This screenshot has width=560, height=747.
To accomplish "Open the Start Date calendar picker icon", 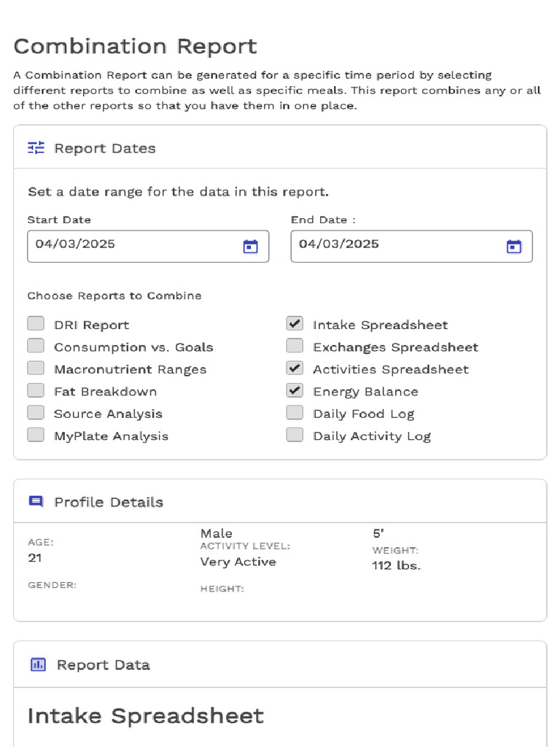I will coord(251,247).
